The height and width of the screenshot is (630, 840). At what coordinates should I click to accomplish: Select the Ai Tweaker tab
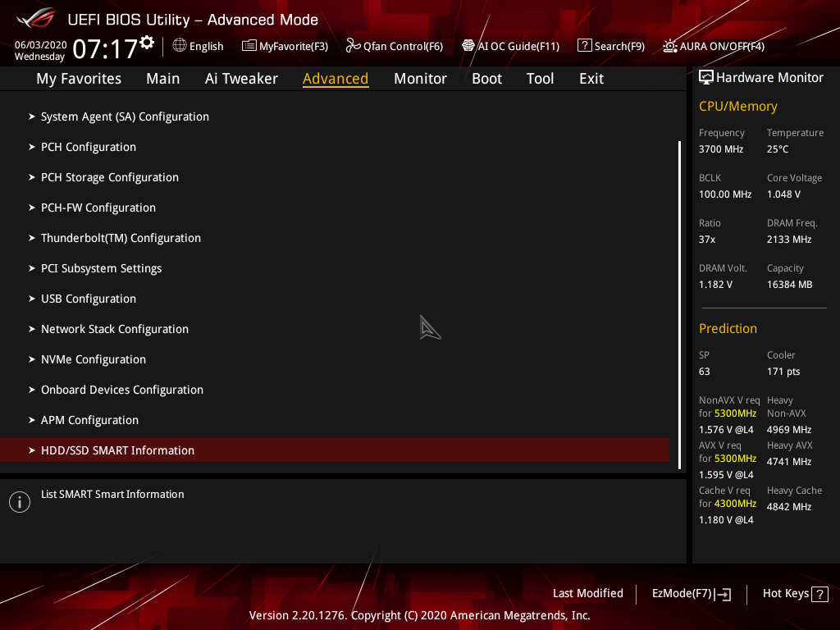point(241,78)
